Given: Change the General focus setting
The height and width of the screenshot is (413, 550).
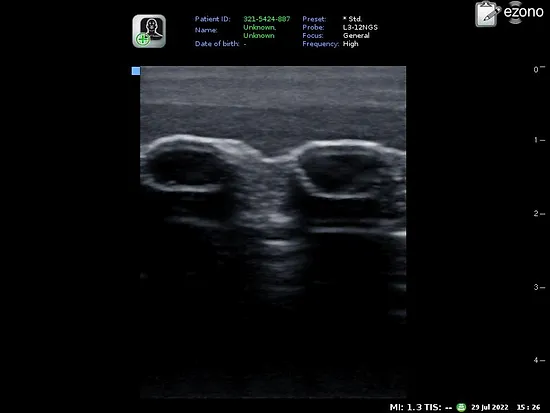Looking at the screenshot, I should (356, 35).
